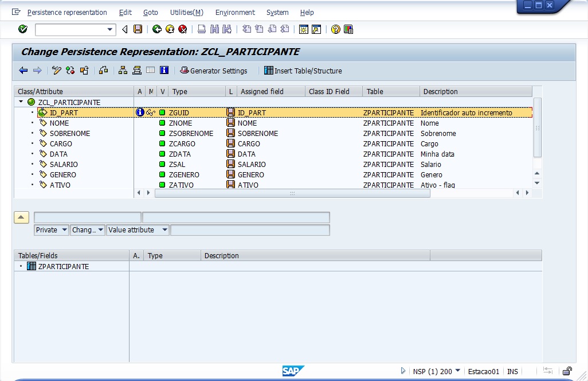
Task: Click the Save disk icon in toolbar
Action: coord(138,29)
